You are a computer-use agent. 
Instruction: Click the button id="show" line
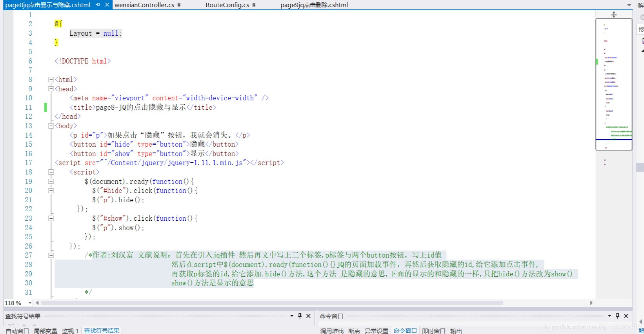pyautogui.click(x=154, y=154)
